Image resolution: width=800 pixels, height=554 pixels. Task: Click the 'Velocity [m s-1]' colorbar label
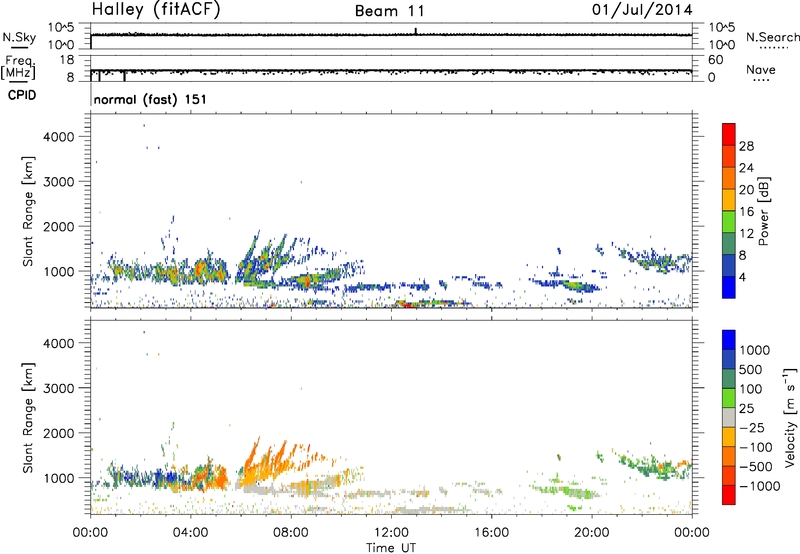[x=790, y=417]
